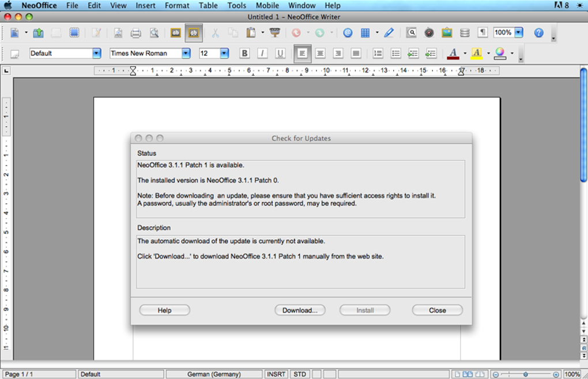Open the Gallery picture icon
The height and width of the screenshot is (379, 588).
(447, 33)
